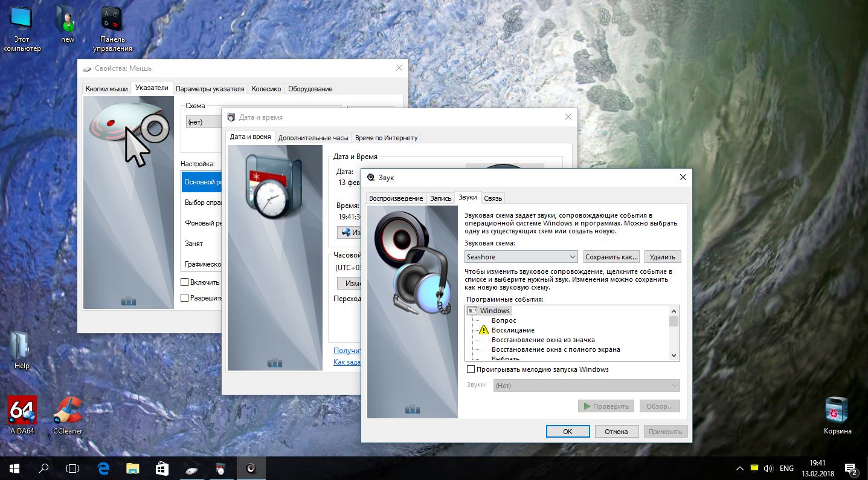The image size is (868, 480).
Task: Open the mouse pointer Схема dropdown
Action: (203, 122)
